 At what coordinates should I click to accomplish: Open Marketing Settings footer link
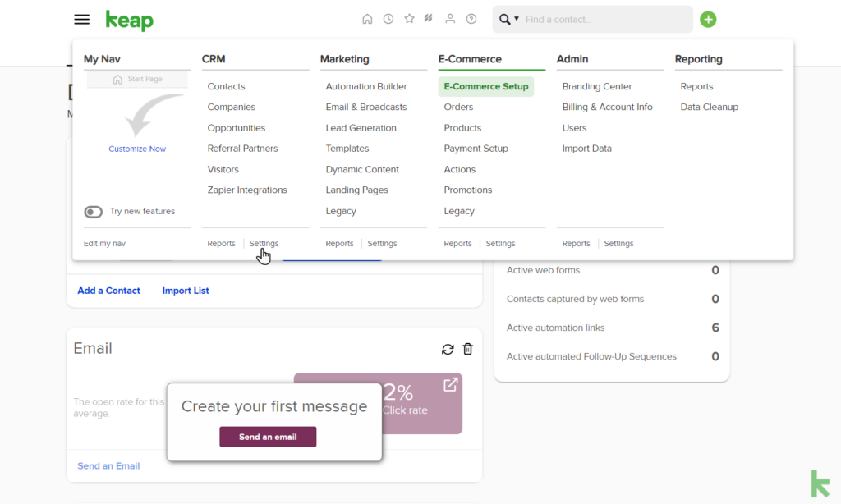pyautogui.click(x=383, y=244)
